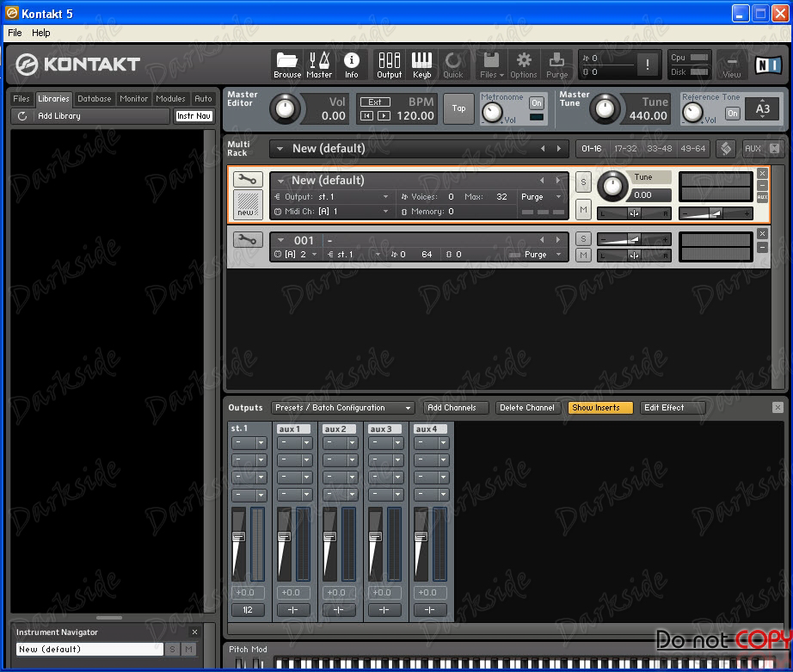Image resolution: width=793 pixels, height=672 pixels.
Task: Select rack page 17-32
Action: coord(625,148)
